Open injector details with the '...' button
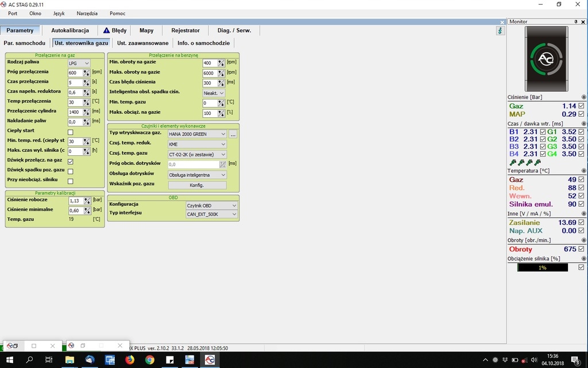Image resolution: width=588 pixels, height=368 pixels. click(x=233, y=134)
